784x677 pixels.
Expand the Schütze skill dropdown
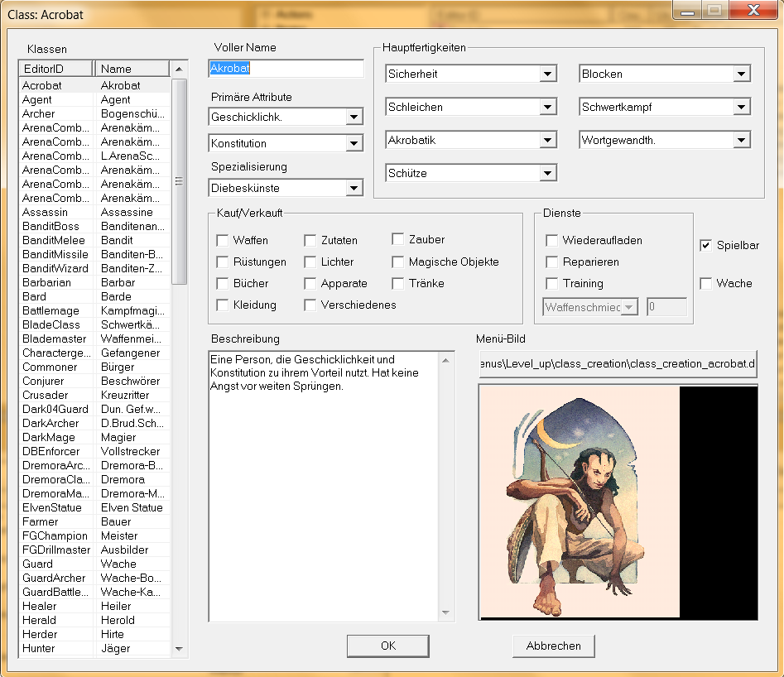coord(547,174)
